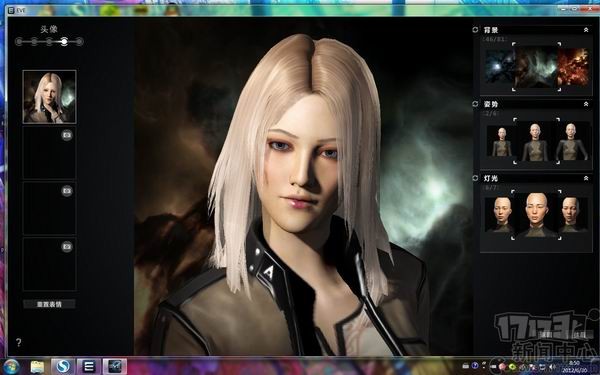This screenshot has width=600, height=375.
Task: Capture portrait with second slot camera icon
Action: pyautogui.click(x=67, y=135)
